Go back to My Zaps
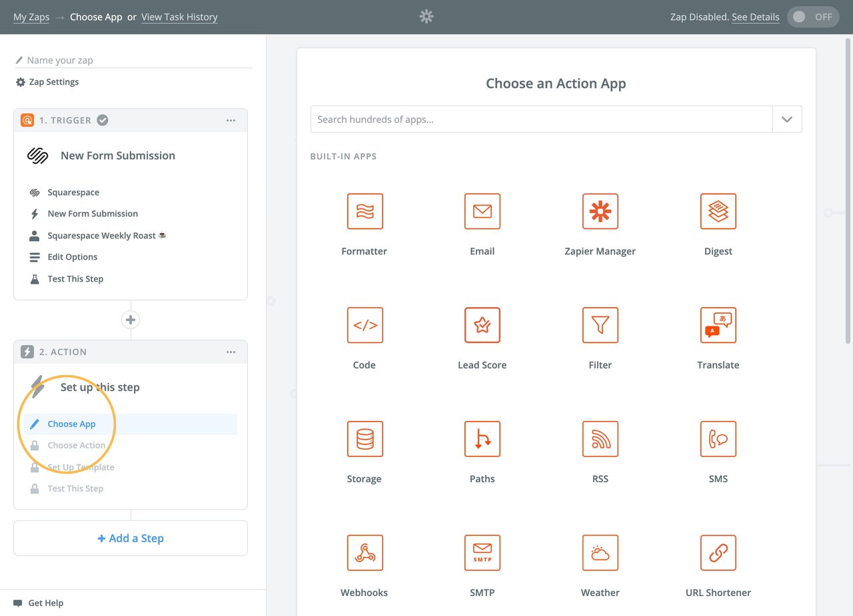Screen dimensions: 853x616 click(31, 17)
